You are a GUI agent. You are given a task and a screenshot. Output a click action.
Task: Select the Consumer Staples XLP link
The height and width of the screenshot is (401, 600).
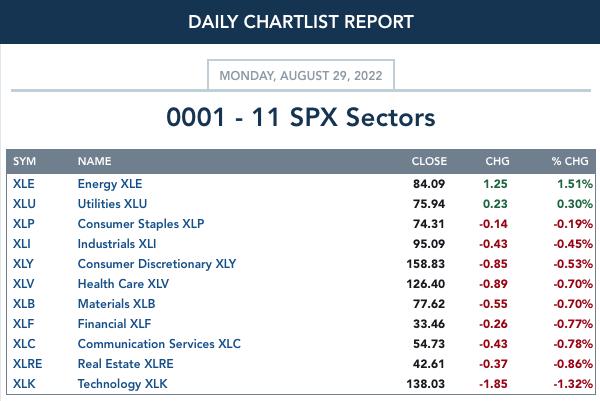(141, 224)
